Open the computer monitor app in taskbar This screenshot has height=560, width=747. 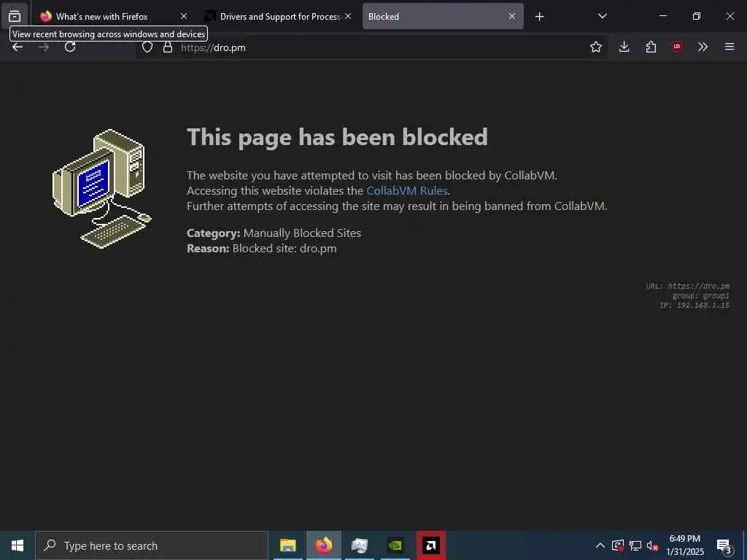(x=359, y=545)
